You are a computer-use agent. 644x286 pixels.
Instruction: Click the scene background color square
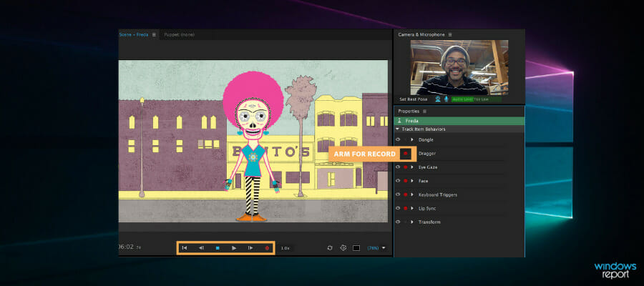(x=356, y=248)
